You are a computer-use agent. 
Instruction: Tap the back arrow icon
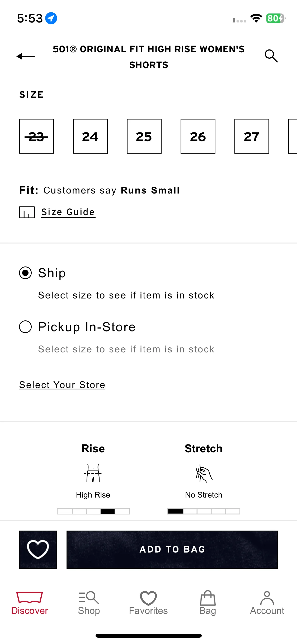26,56
